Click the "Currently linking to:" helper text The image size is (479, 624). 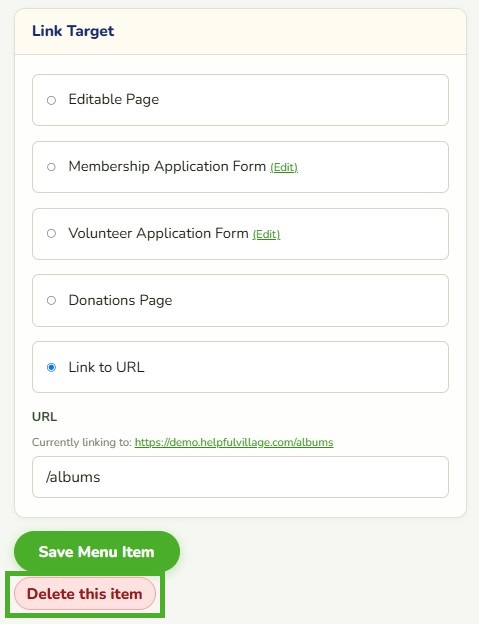[82, 443]
